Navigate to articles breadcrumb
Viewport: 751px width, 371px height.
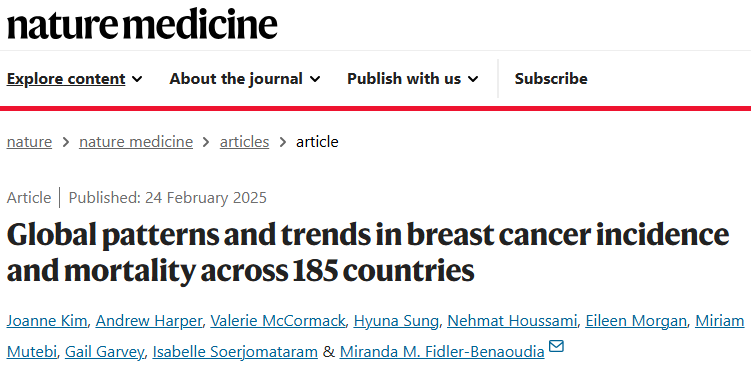[x=244, y=142]
